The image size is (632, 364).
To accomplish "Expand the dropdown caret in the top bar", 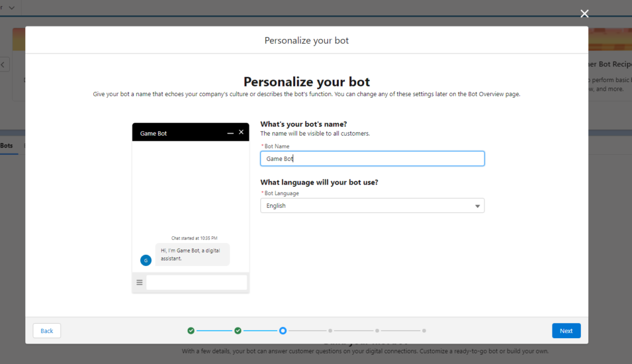I will (10, 8).
